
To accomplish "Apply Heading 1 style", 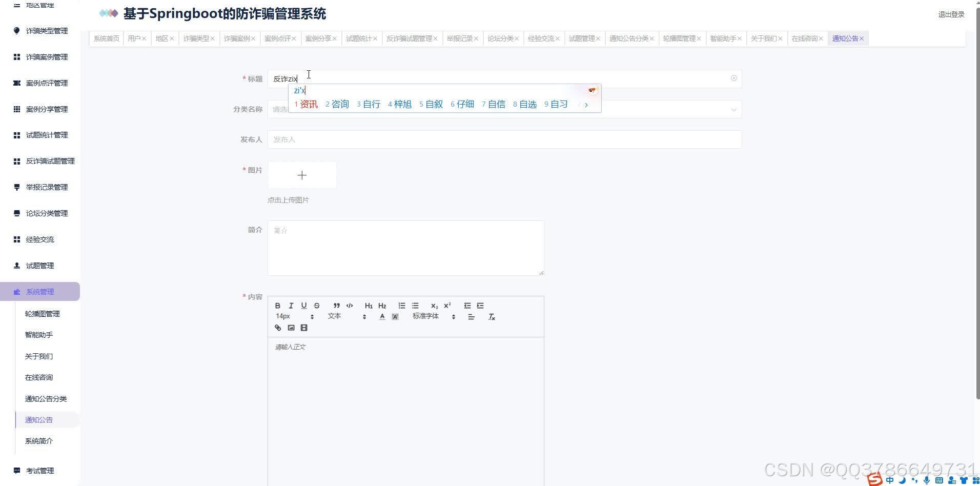I will (x=369, y=306).
